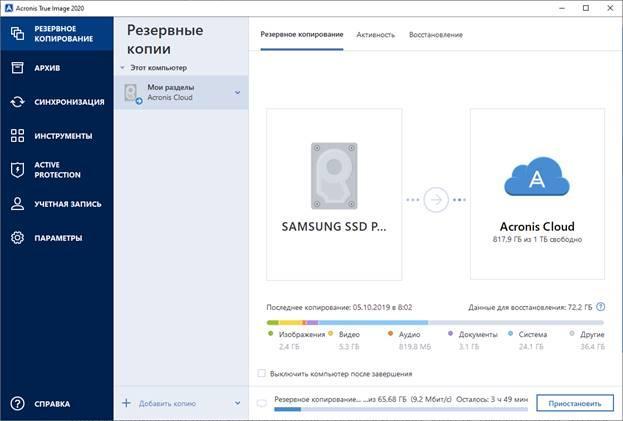Open Active Protection shield icon

[x=17, y=169]
